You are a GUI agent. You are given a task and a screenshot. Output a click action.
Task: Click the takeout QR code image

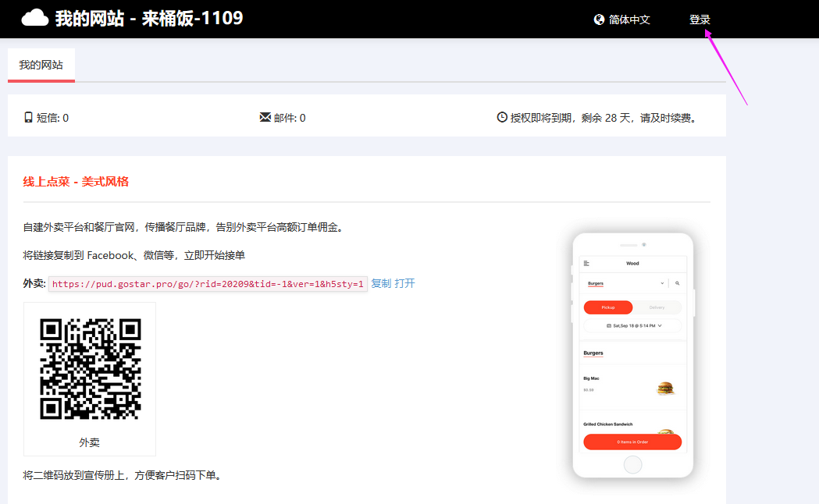click(91, 369)
